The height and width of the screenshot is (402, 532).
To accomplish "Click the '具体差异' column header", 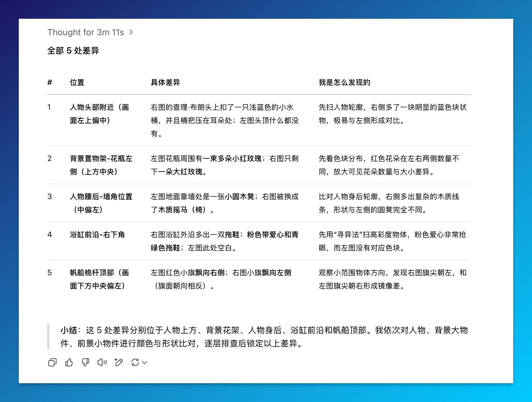I will coord(165,82).
